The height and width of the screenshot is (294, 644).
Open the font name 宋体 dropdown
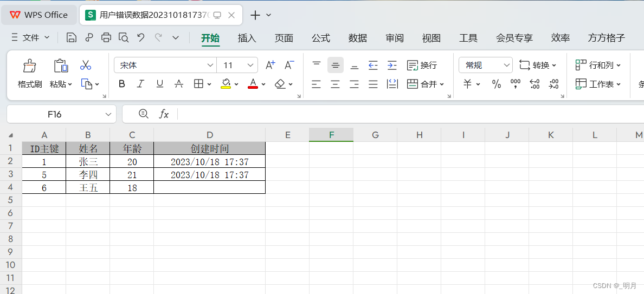[x=210, y=65]
